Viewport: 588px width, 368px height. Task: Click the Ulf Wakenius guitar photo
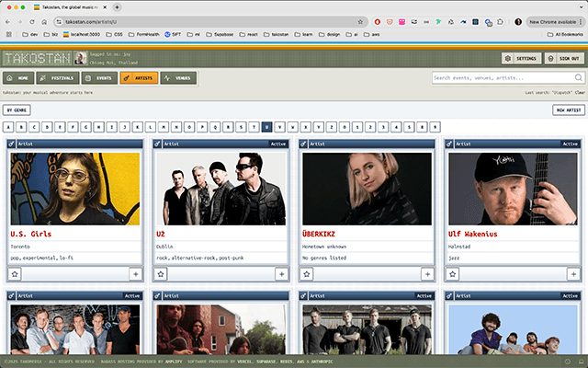[513, 189]
